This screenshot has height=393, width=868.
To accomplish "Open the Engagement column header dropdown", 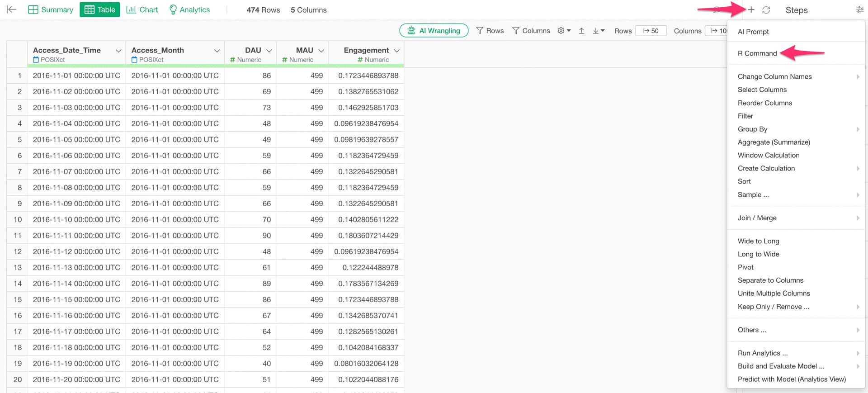I will (x=397, y=51).
